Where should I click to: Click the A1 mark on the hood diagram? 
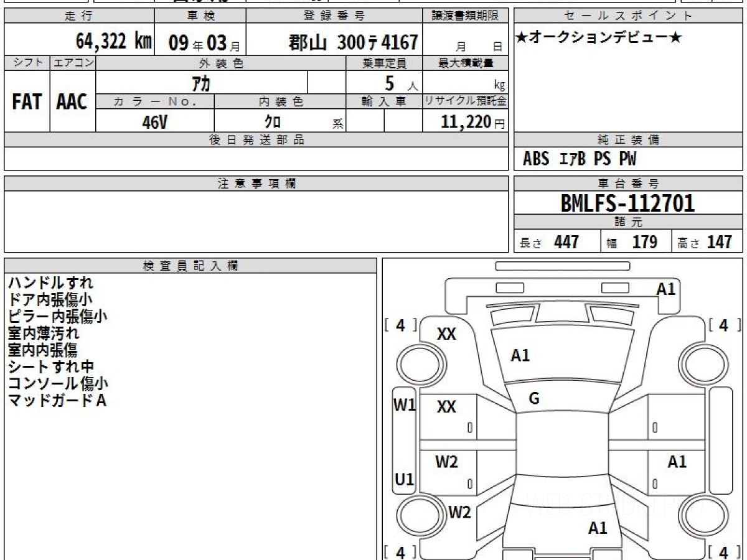520,355
